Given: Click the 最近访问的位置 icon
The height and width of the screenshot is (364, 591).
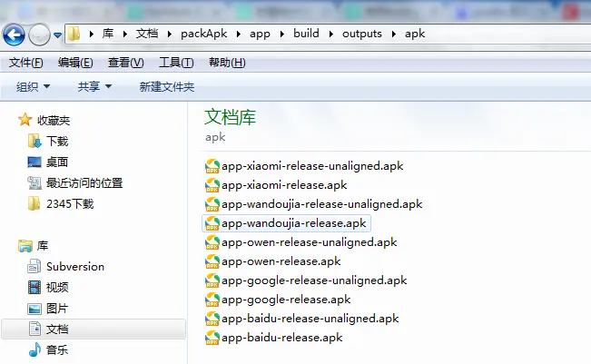Looking at the screenshot, I should click(34, 183).
